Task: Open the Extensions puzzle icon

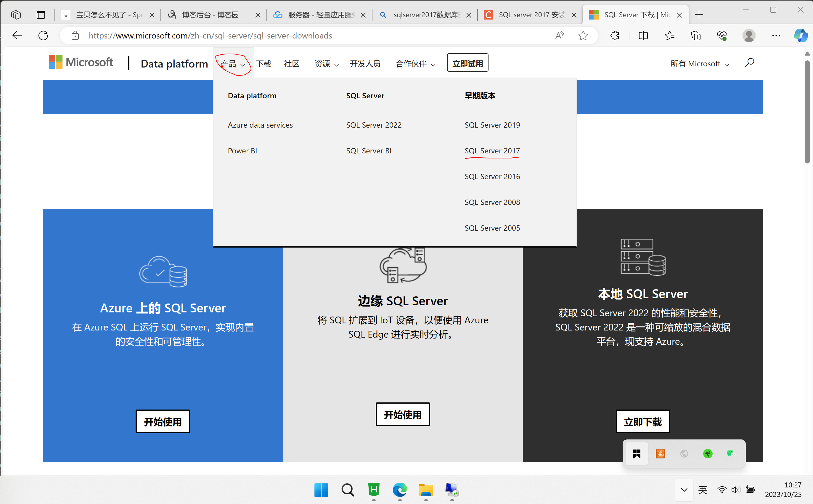Action: click(615, 35)
